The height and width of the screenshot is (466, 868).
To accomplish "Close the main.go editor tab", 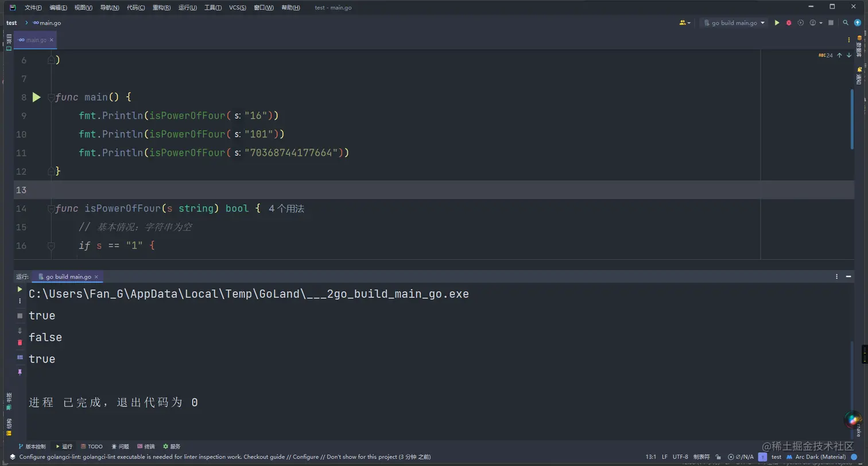I will point(52,40).
